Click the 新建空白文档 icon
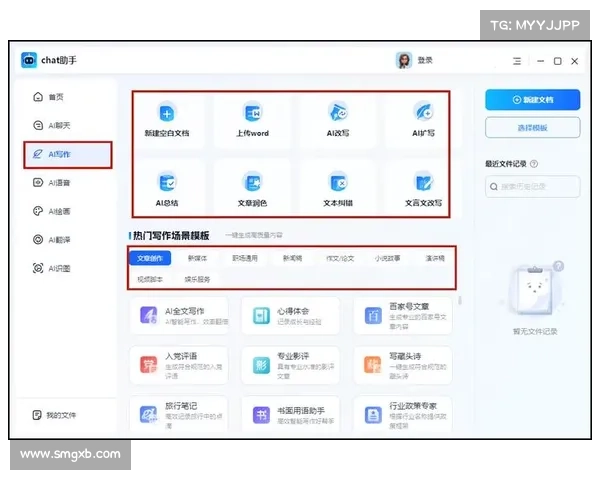 click(x=167, y=113)
